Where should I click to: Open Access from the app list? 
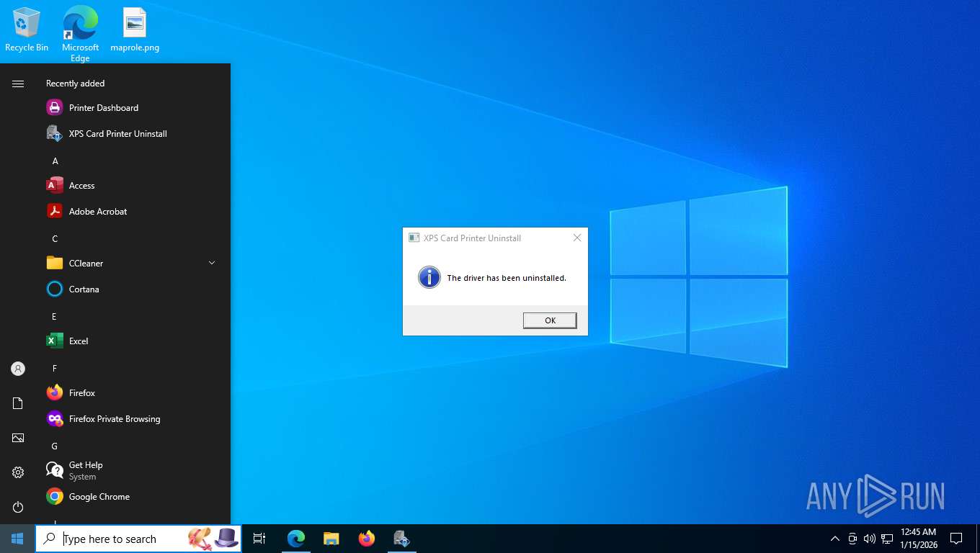(x=131, y=186)
